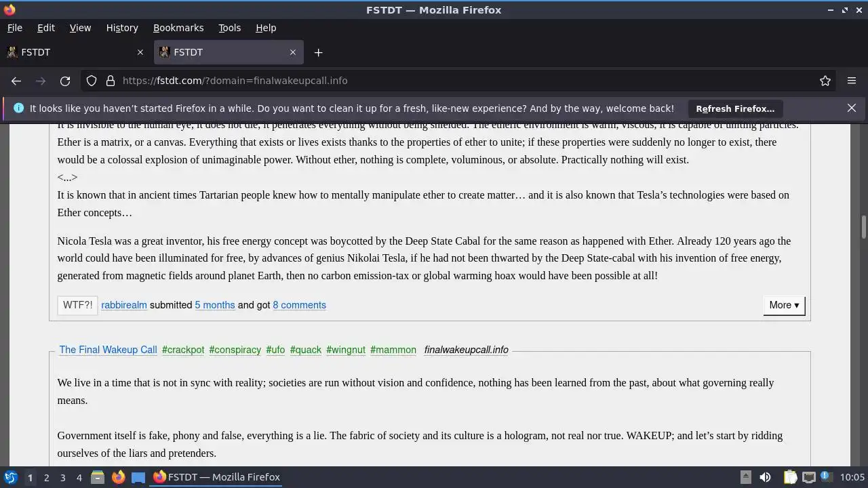Open the clipboard manager tray icon
The width and height of the screenshot is (868, 488).
[x=790, y=477]
